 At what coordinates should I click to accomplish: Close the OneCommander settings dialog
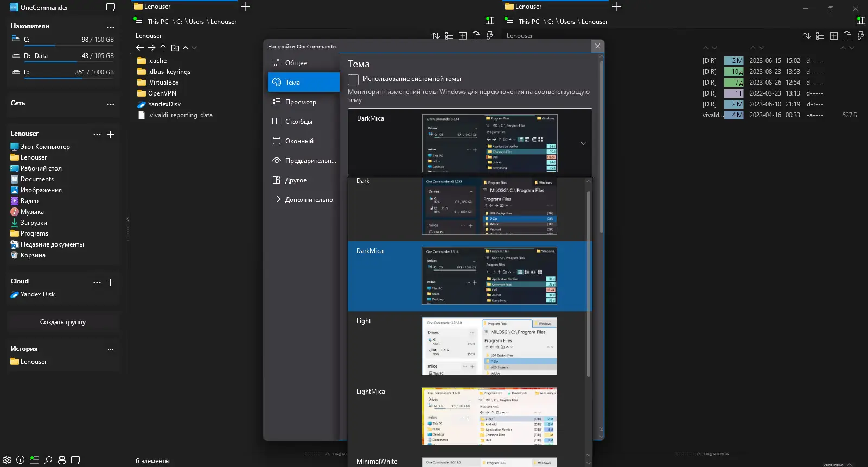[x=597, y=46]
